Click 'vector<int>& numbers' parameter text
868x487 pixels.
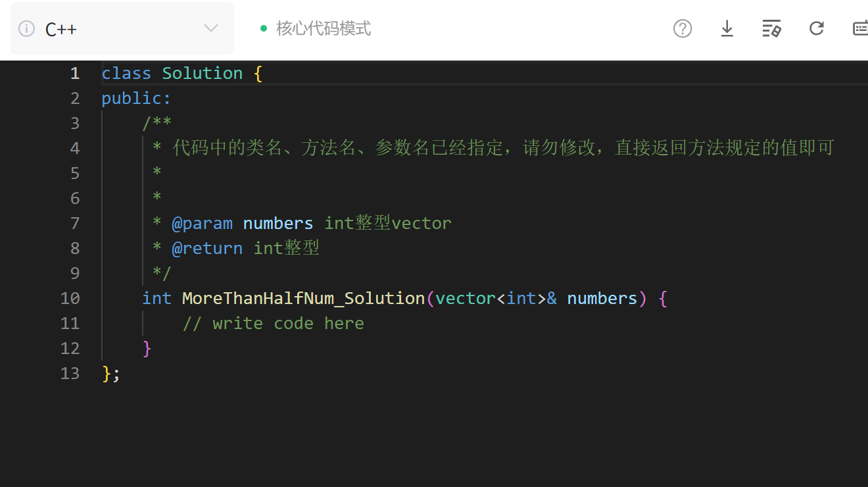(537, 298)
